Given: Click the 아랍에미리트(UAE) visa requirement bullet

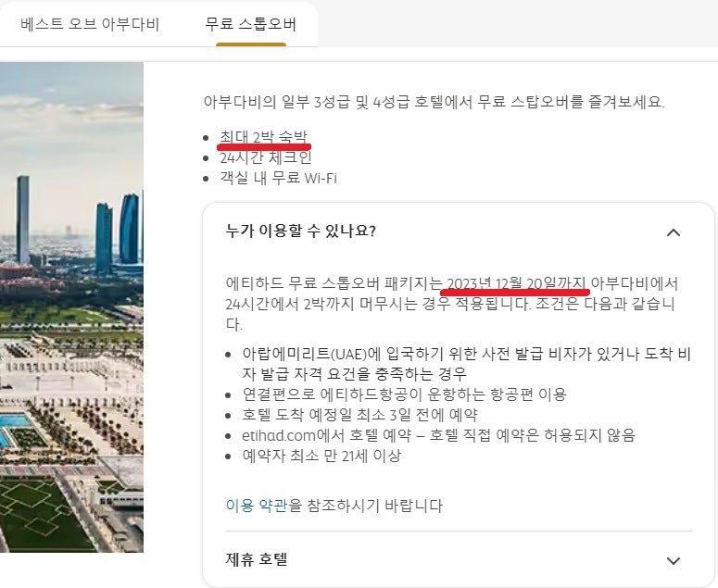Looking at the screenshot, I should (x=467, y=364).
